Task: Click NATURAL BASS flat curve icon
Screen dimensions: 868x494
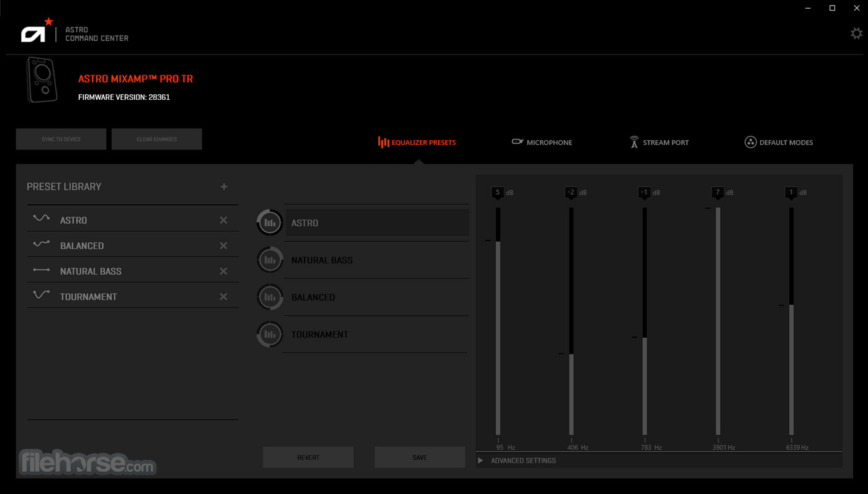Action: (42, 270)
